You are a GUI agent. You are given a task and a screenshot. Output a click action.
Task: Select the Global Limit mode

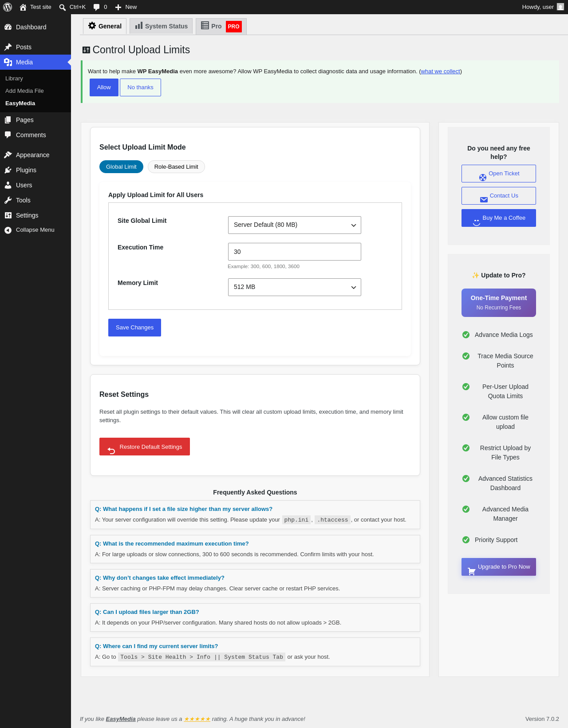pyautogui.click(x=121, y=167)
